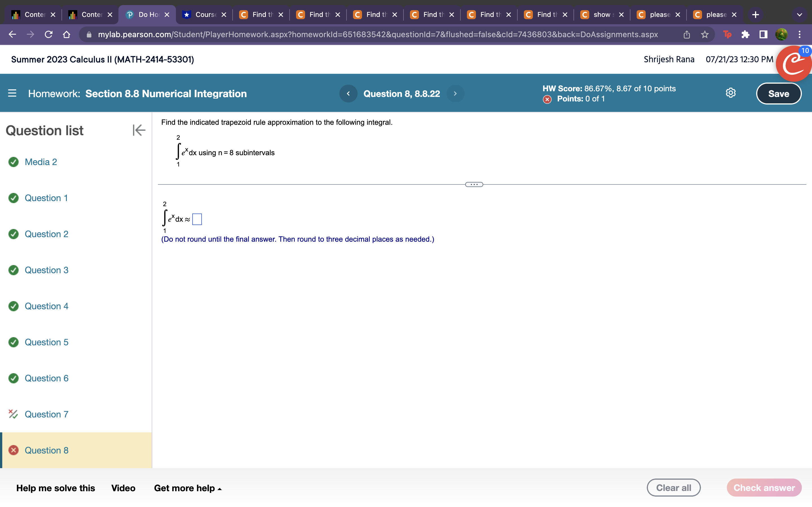Bookmark the page using the star icon

pos(705,35)
